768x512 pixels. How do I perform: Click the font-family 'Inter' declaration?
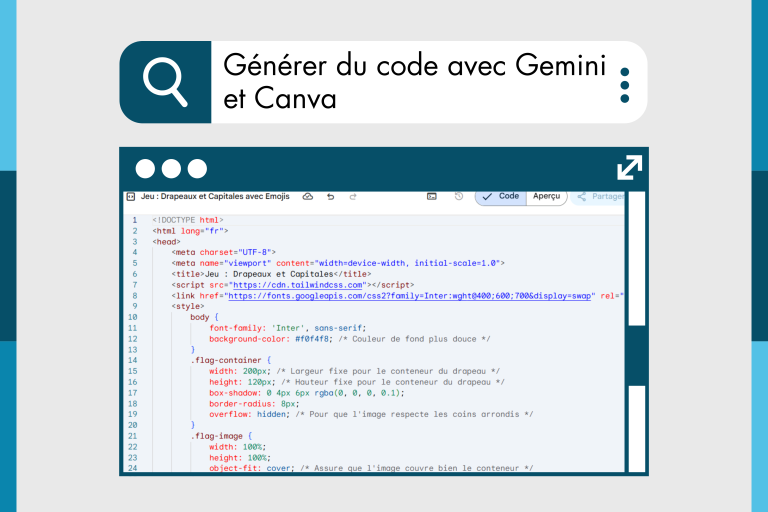click(288, 328)
